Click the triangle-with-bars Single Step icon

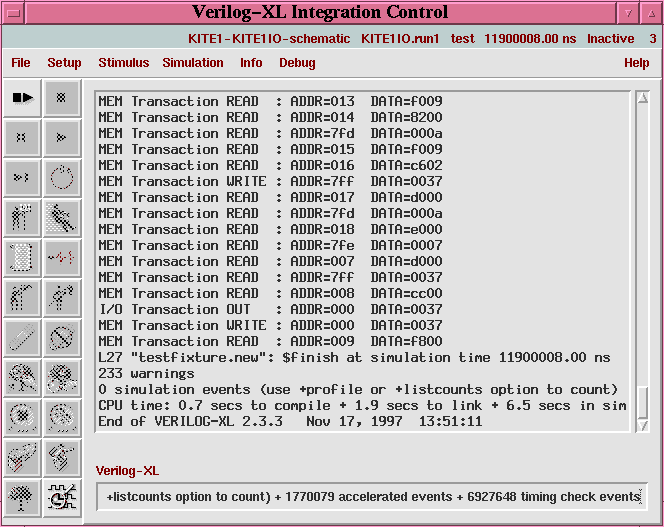pos(22,177)
